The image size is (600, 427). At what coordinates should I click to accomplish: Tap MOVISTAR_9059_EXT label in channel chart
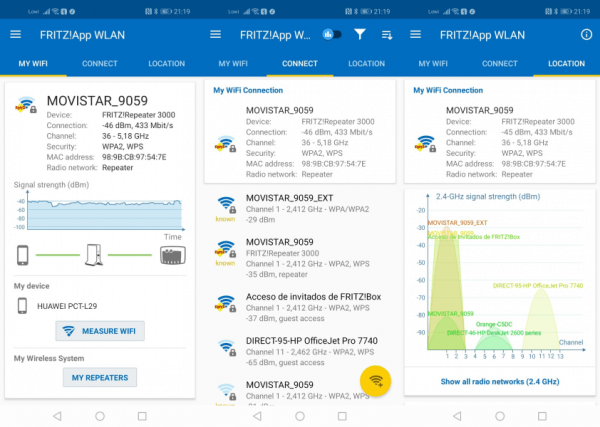(x=457, y=223)
